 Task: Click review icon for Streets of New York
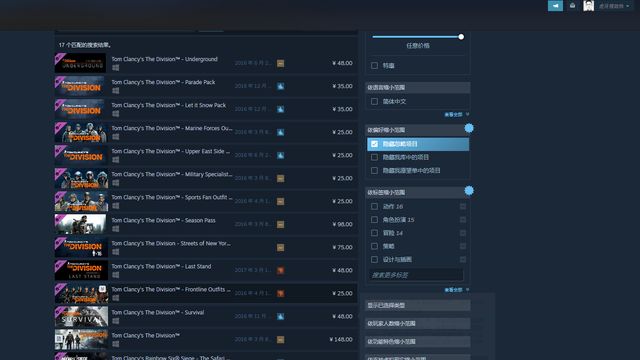tap(280, 247)
